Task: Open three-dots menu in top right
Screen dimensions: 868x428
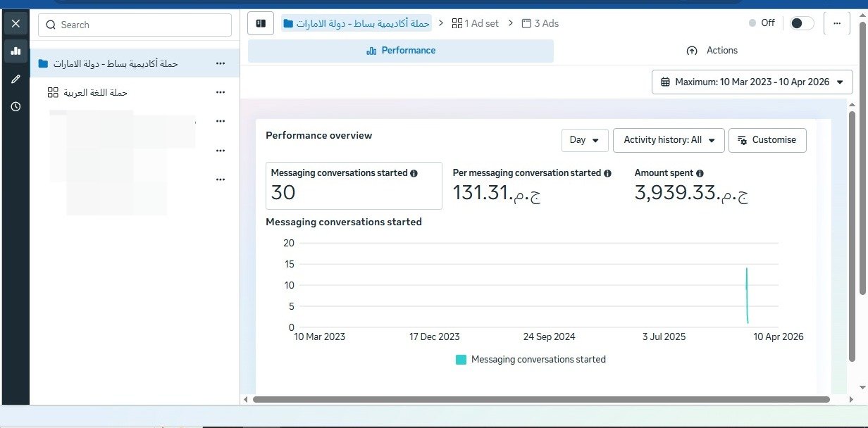Action: tap(836, 23)
